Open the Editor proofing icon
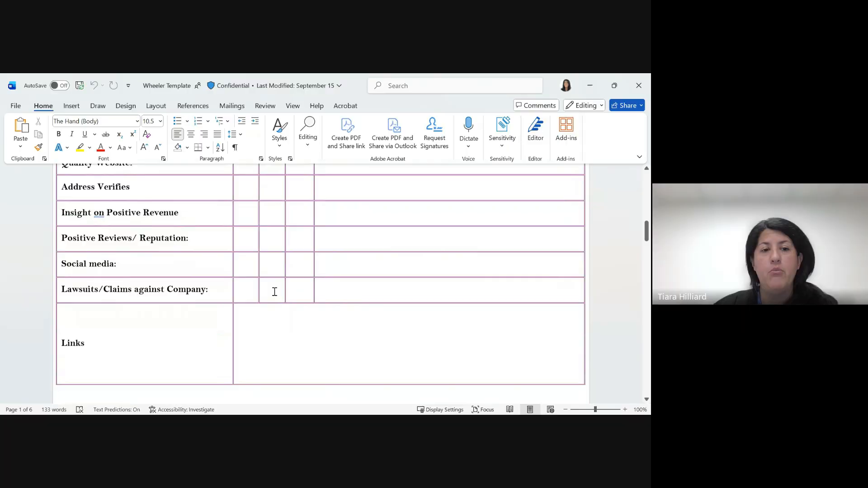 [535, 129]
